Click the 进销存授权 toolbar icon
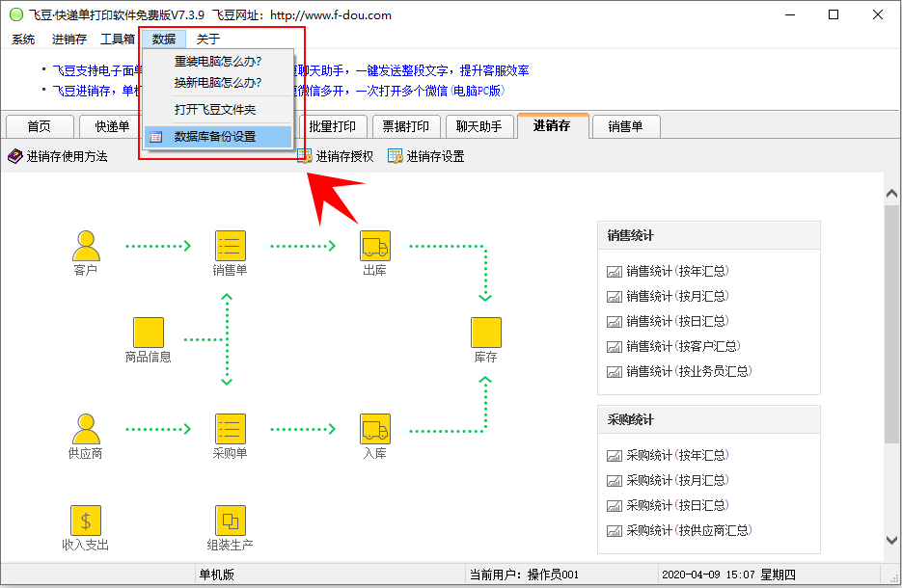Screen dimensions: 902x588 (305, 156)
